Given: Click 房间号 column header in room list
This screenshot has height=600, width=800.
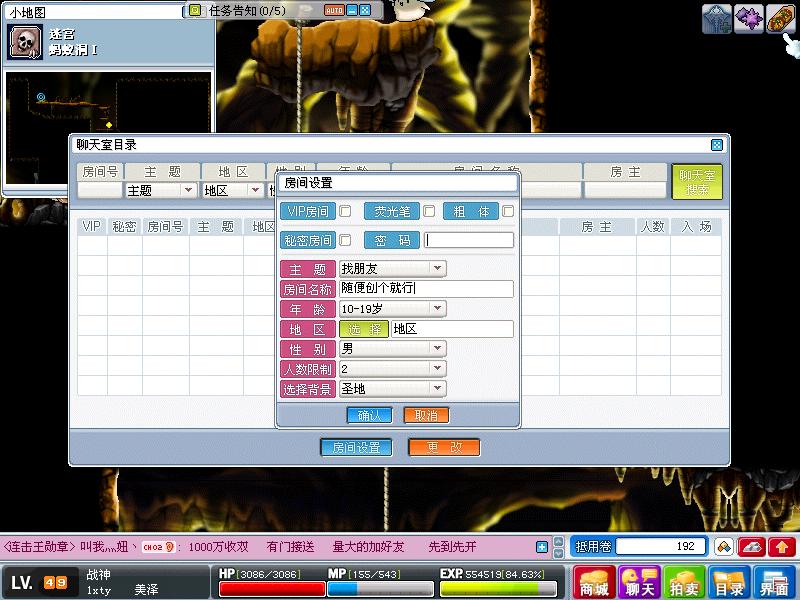Looking at the screenshot, I should [x=165, y=227].
